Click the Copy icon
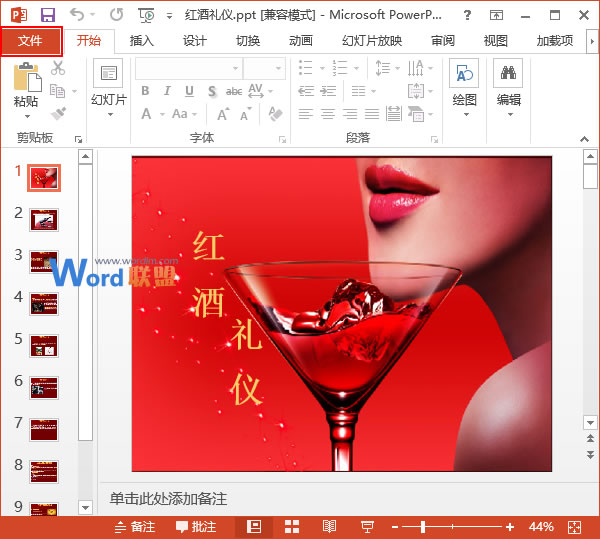 click(x=58, y=91)
